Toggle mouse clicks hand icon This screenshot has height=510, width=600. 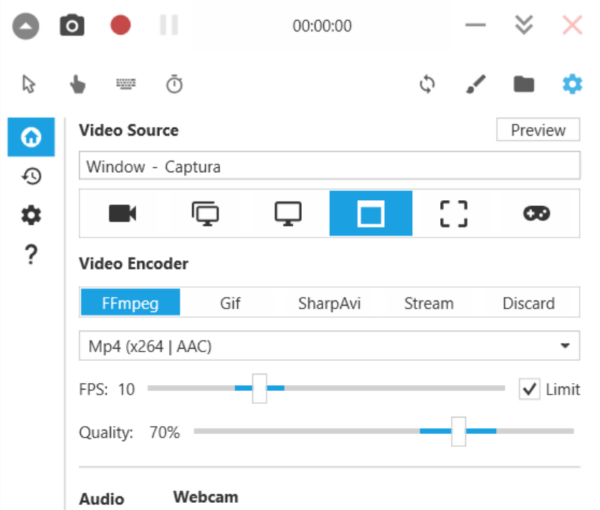[78, 85]
